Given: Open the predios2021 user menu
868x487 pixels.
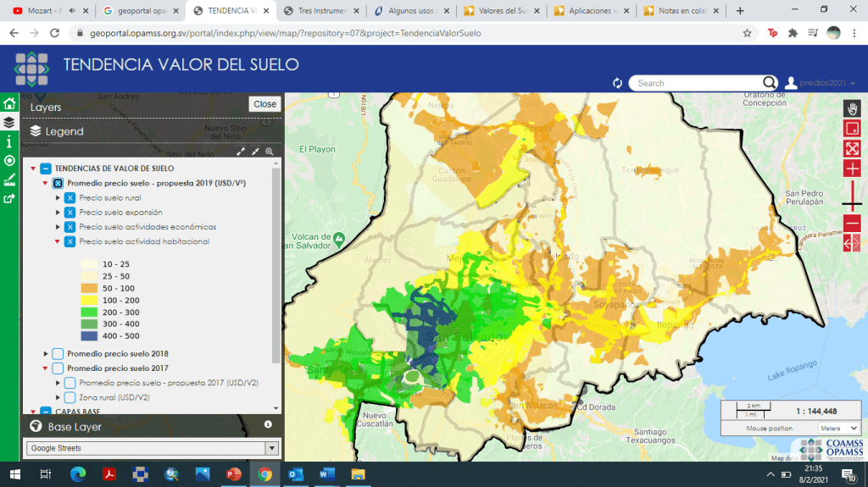Looking at the screenshot, I should tap(821, 83).
